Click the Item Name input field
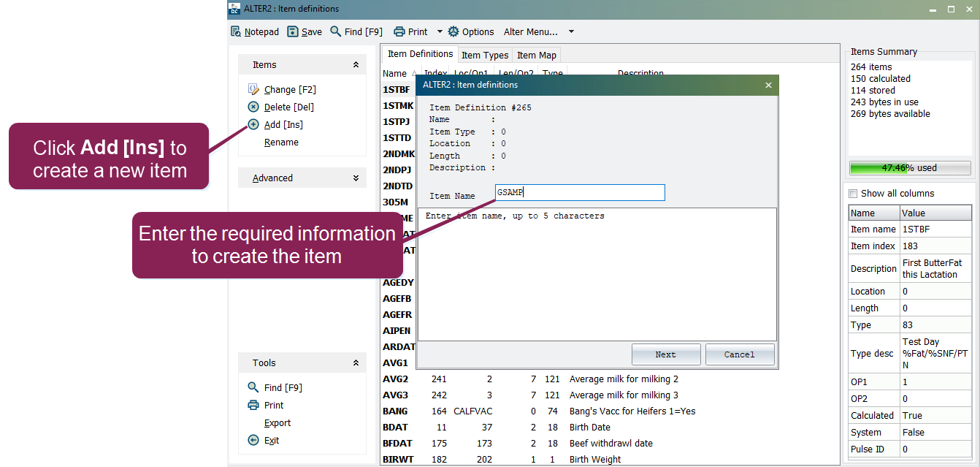The height and width of the screenshot is (467, 980). [580, 193]
